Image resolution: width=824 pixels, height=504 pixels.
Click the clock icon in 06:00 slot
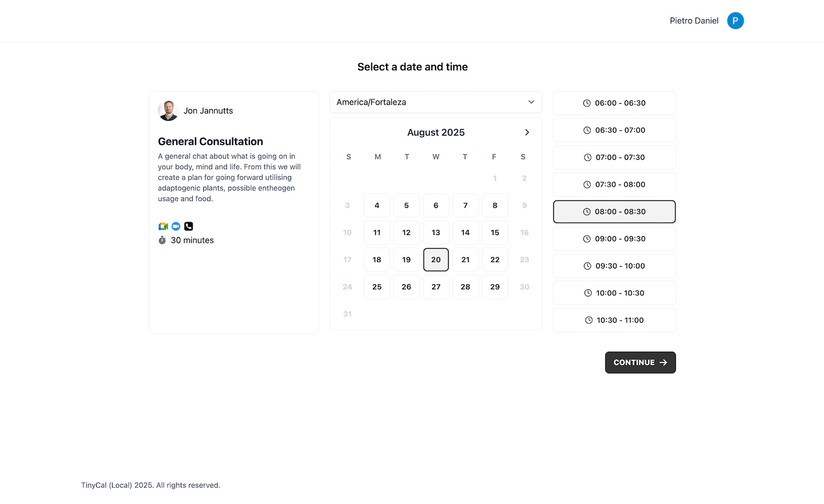[587, 103]
